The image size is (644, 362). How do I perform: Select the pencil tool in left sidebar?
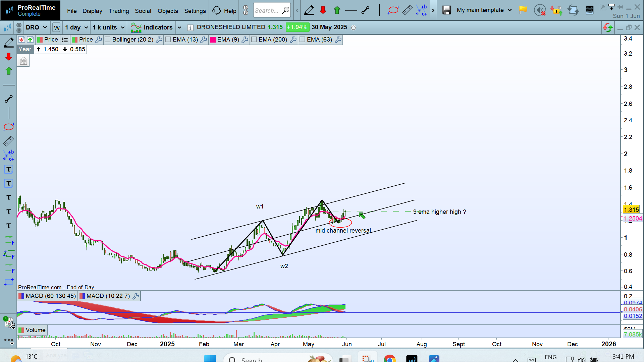(9, 43)
